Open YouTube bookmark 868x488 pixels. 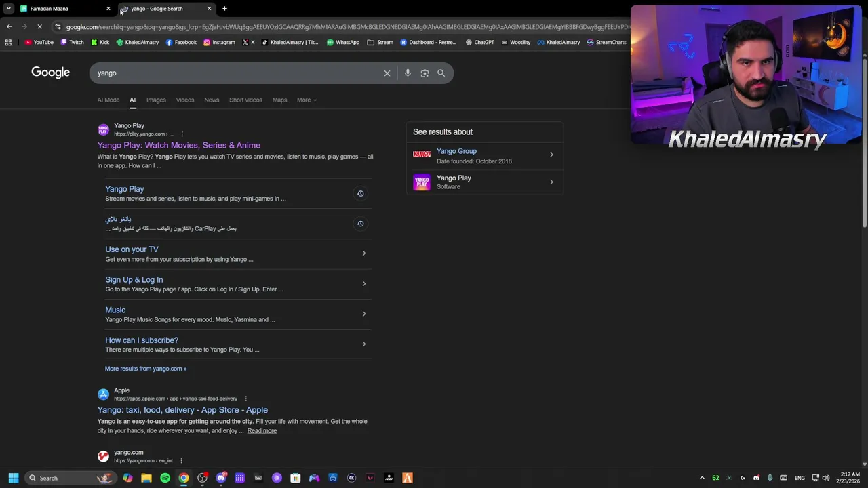(39, 42)
